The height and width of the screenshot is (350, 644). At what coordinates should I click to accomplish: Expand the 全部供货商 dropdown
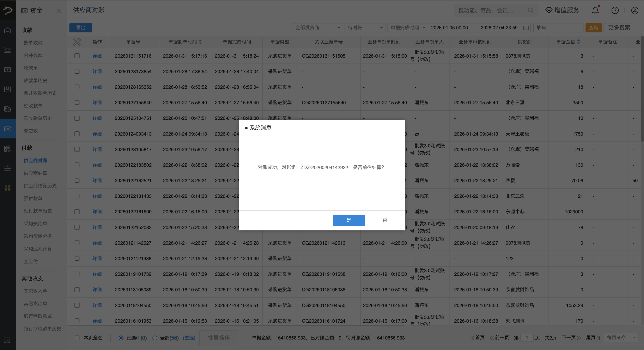[x=317, y=28]
